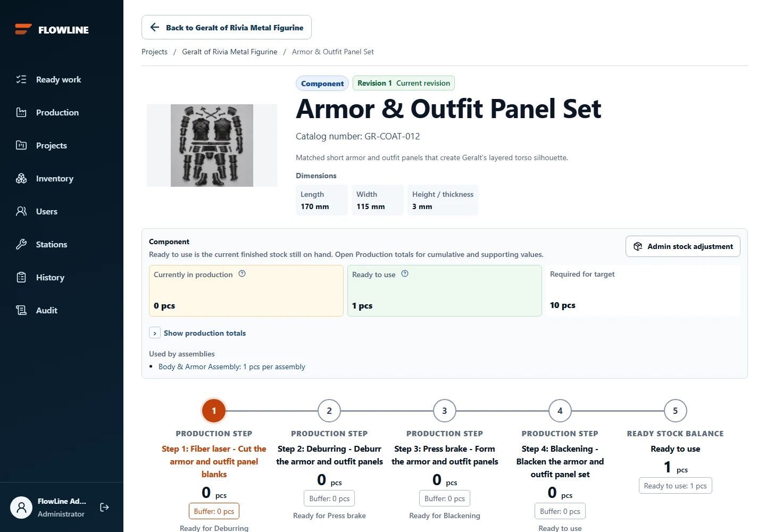Open Body & Armor Assembly link
Screen dimensions: 766x532
[x=232, y=367]
